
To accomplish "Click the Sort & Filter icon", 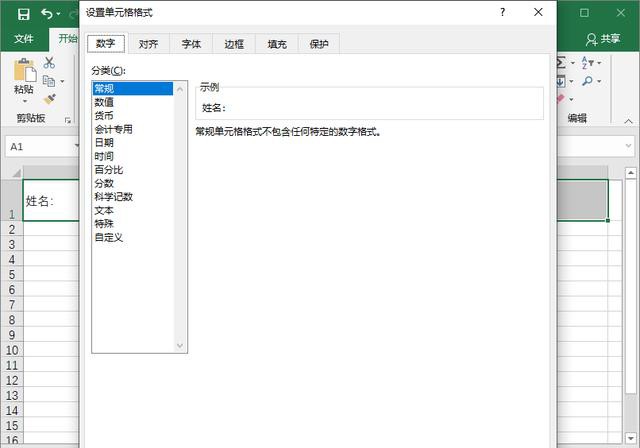I will pyautogui.click(x=587, y=63).
